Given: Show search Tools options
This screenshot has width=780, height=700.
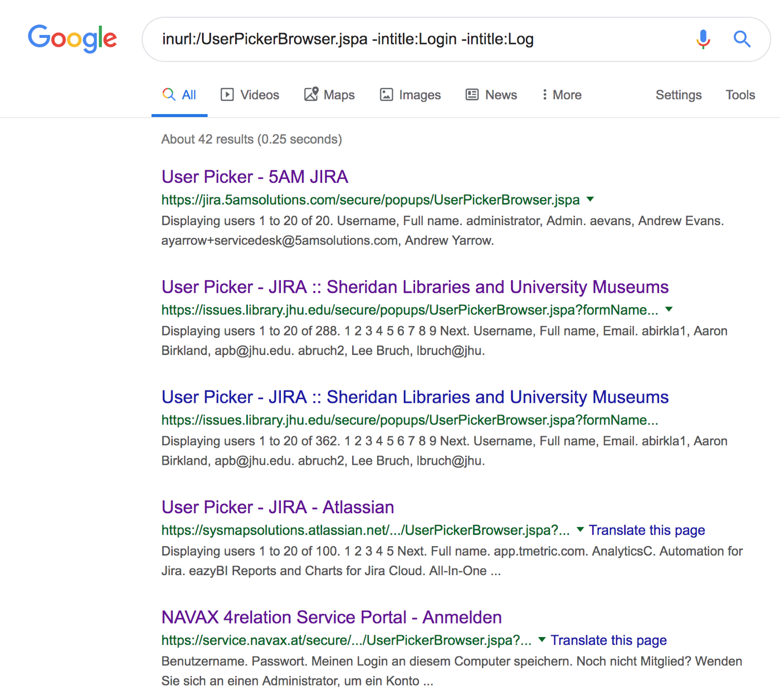Looking at the screenshot, I should 740,95.
